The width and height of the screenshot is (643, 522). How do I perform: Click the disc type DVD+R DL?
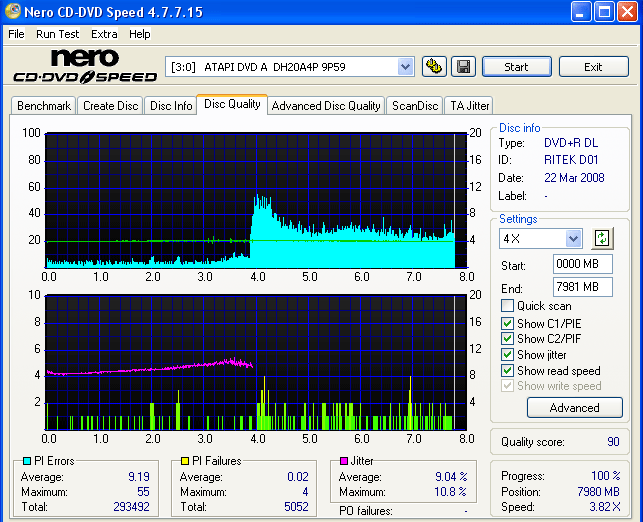click(x=570, y=143)
